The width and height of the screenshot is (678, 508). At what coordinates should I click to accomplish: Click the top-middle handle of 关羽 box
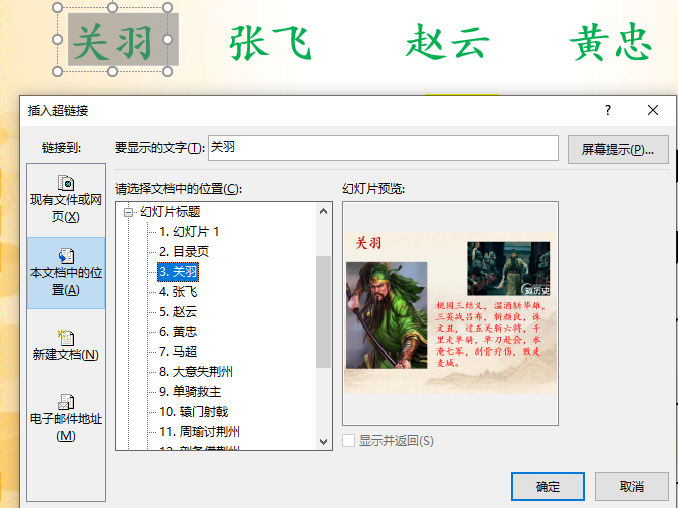click(112, 7)
